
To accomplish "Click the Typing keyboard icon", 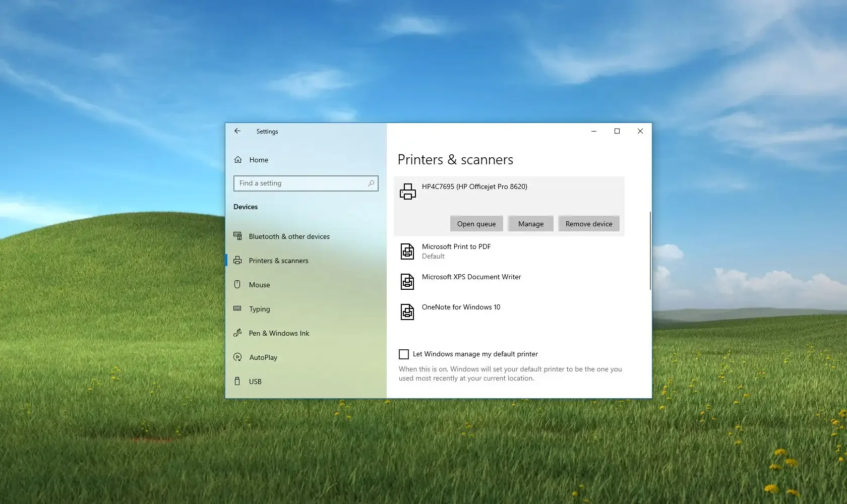I will (x=237, y=308).
